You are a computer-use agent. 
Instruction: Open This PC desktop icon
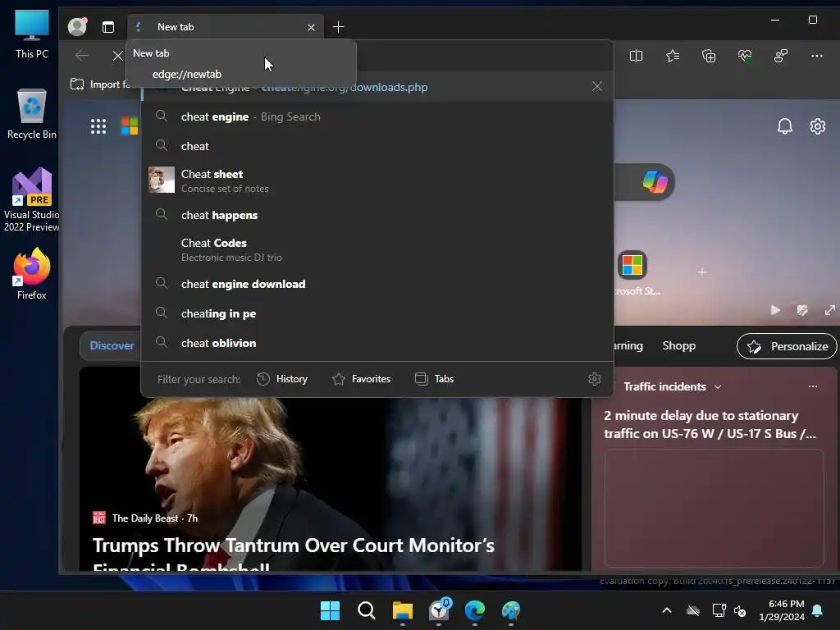[32, 34]
